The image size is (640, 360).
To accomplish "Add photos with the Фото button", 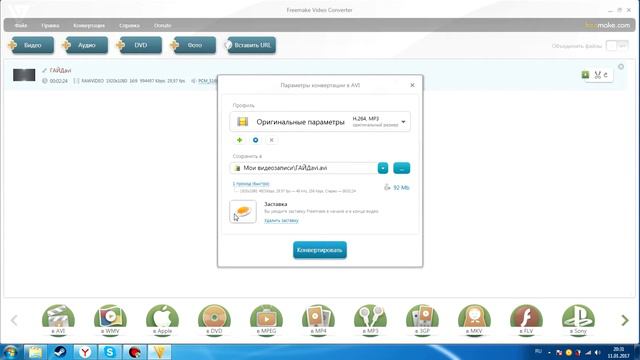I will point(193,45).
